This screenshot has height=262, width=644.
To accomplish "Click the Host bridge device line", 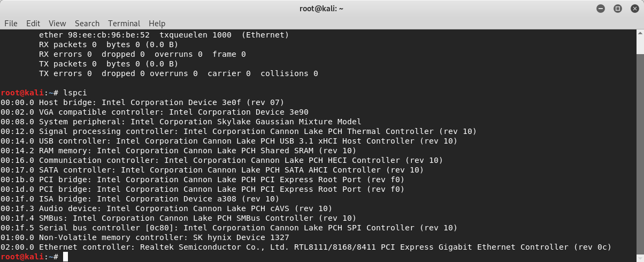I will 142,102.
